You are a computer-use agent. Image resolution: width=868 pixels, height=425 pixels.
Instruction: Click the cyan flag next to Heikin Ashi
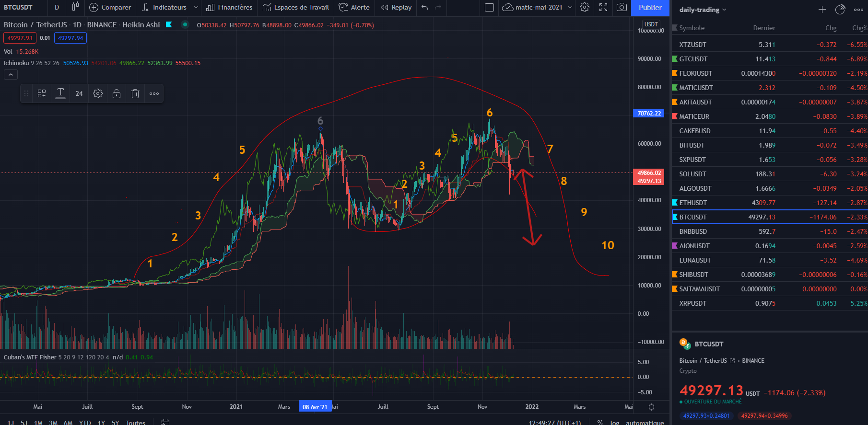(169, 24)
